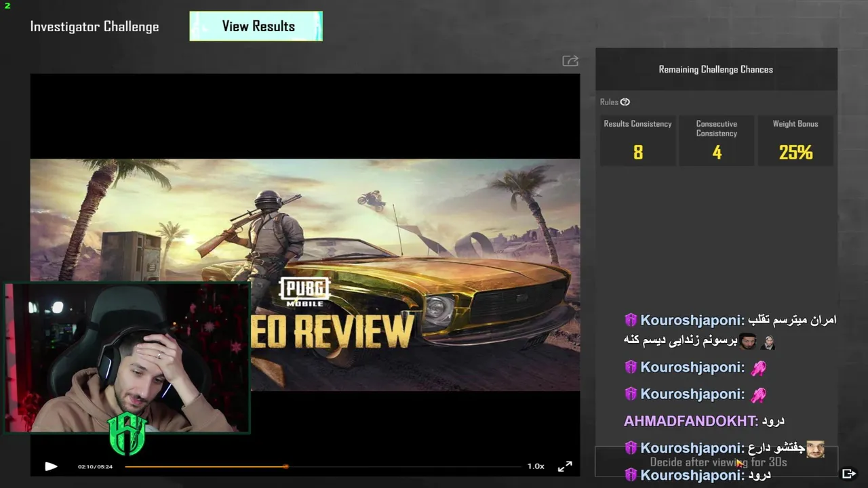Click the Consecutive Consistency label

click(x=717, y=129)
